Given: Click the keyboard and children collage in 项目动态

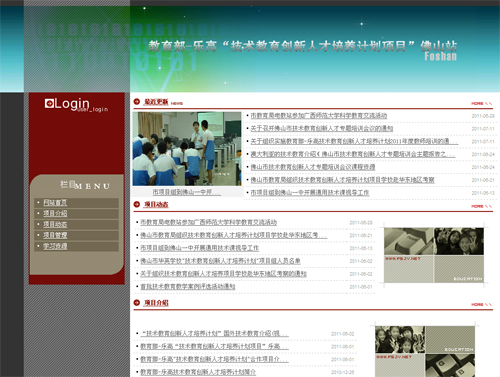Looking at the screenshot, I should [434, 255].
